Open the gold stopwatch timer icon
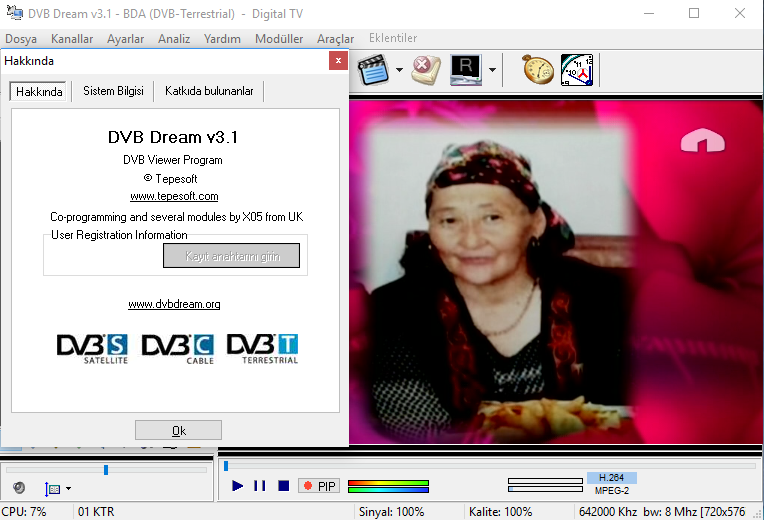The image size is (764, 520). click(x=538, y=70)
